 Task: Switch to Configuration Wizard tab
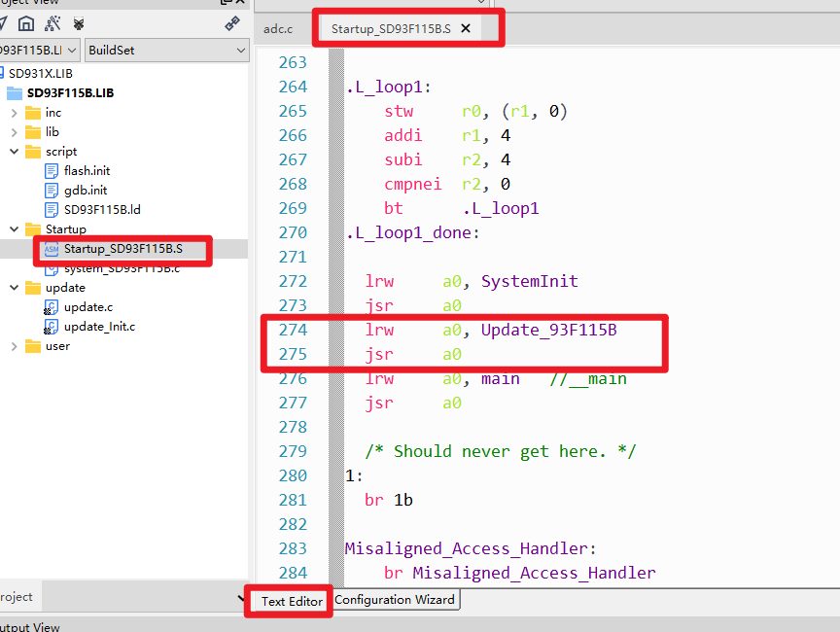click(394, 600)
